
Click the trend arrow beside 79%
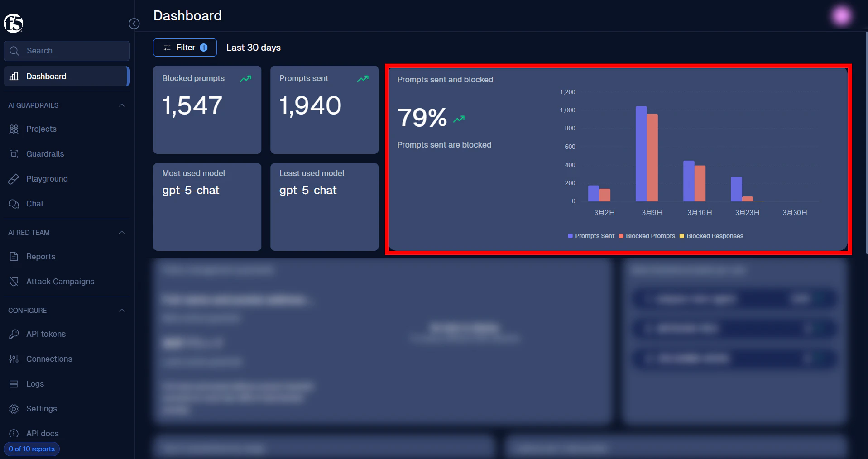click(x=459, y=119)
